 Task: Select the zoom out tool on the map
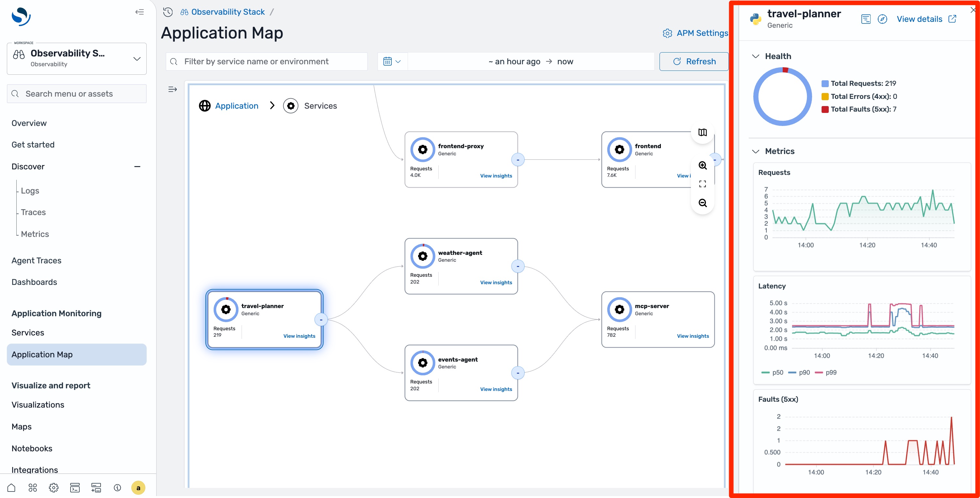(x=703, y=203)
